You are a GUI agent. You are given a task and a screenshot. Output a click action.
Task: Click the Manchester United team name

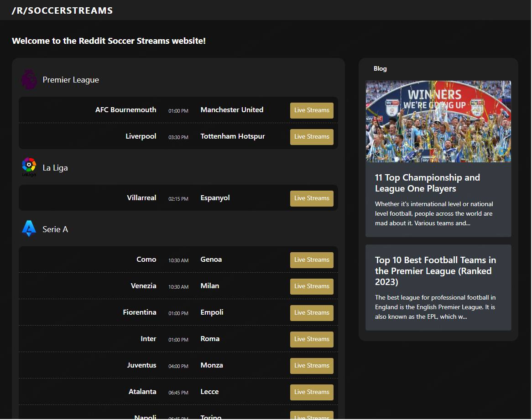tap(232, 110)
